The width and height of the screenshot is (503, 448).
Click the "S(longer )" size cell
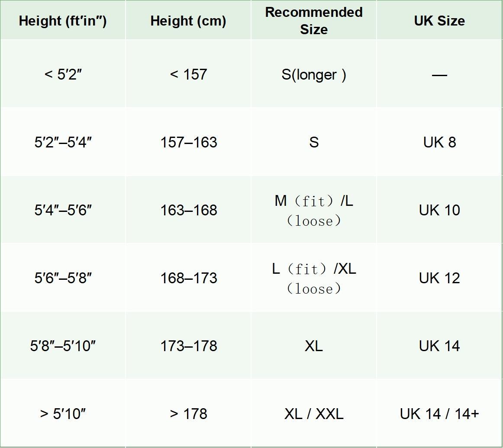(x=314, y=74)
